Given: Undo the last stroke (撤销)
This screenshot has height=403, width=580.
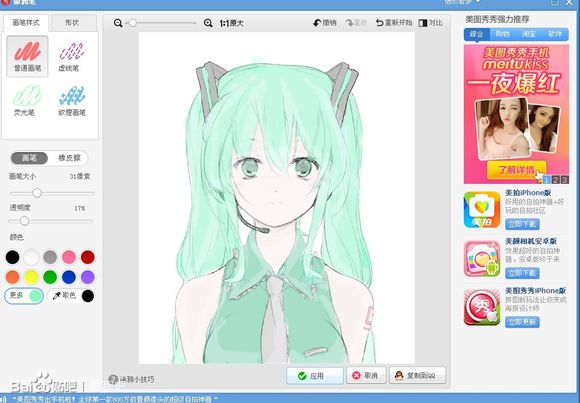Looking at the screenshot, I should tap(324, 23).
